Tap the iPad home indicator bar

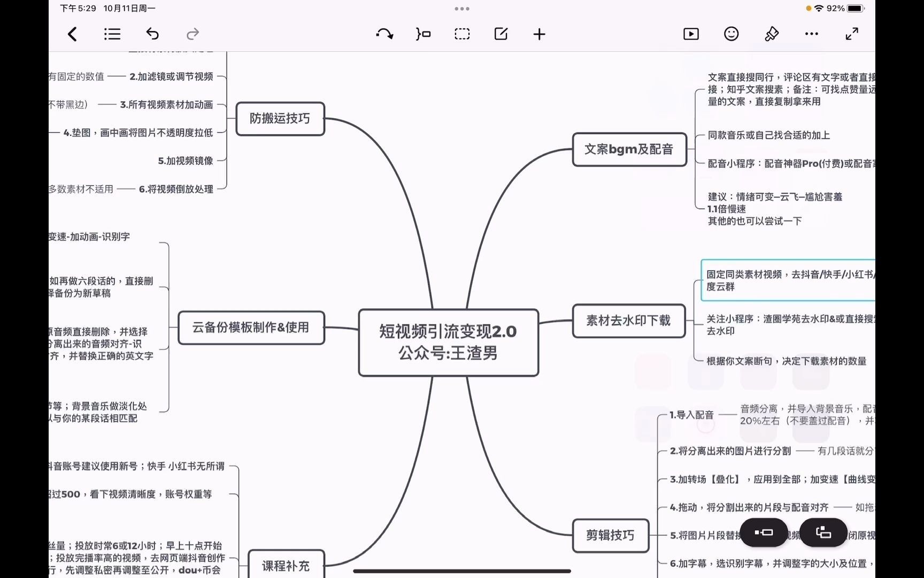pyautogui.click(x=462, y=571)
